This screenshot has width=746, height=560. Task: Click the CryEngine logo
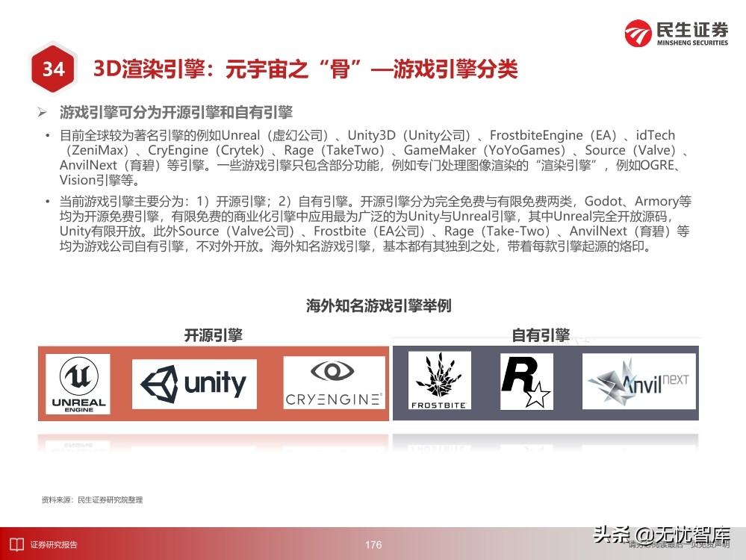pos(334,383)
